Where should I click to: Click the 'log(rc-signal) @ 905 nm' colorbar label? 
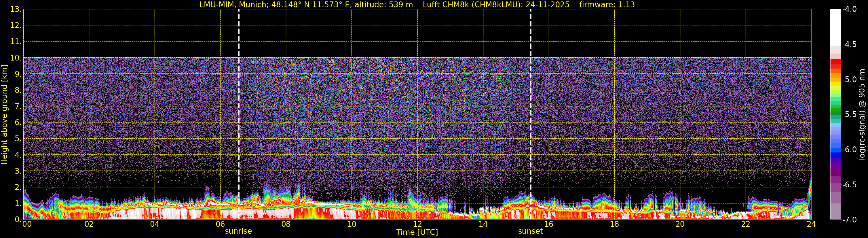862,115
